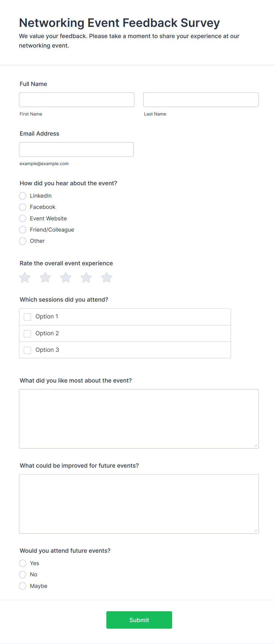
Task: Pick Event Website as referral option
Action: pos(22,218)
